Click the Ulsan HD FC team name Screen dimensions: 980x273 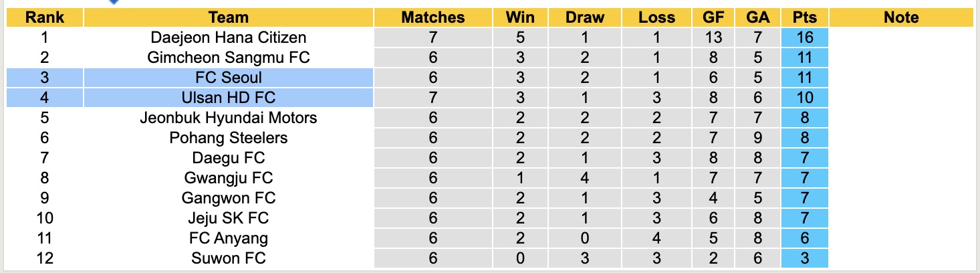pos(228,98)
